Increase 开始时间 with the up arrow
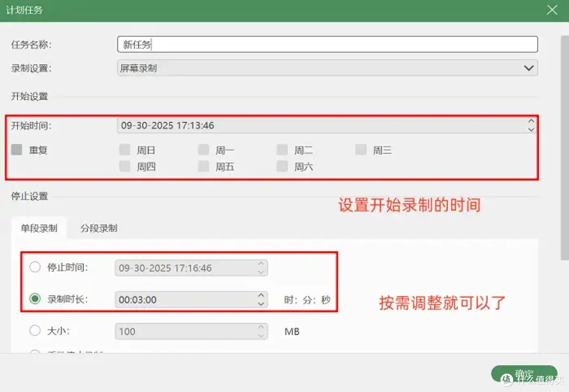This screenshot has height=392, width=569. click(x=531, y=121)
